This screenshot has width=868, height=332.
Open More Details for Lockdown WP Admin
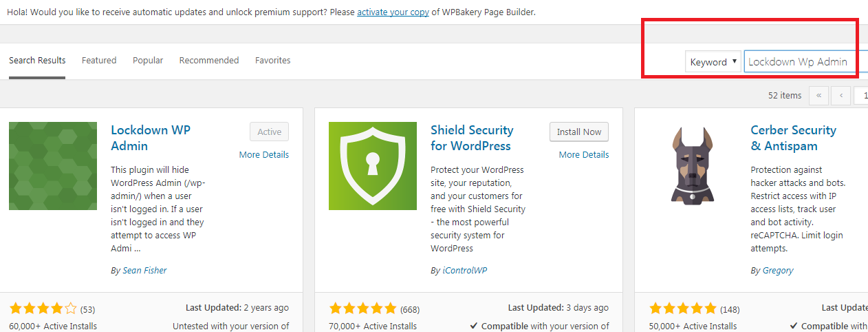(x=264, y=155)
